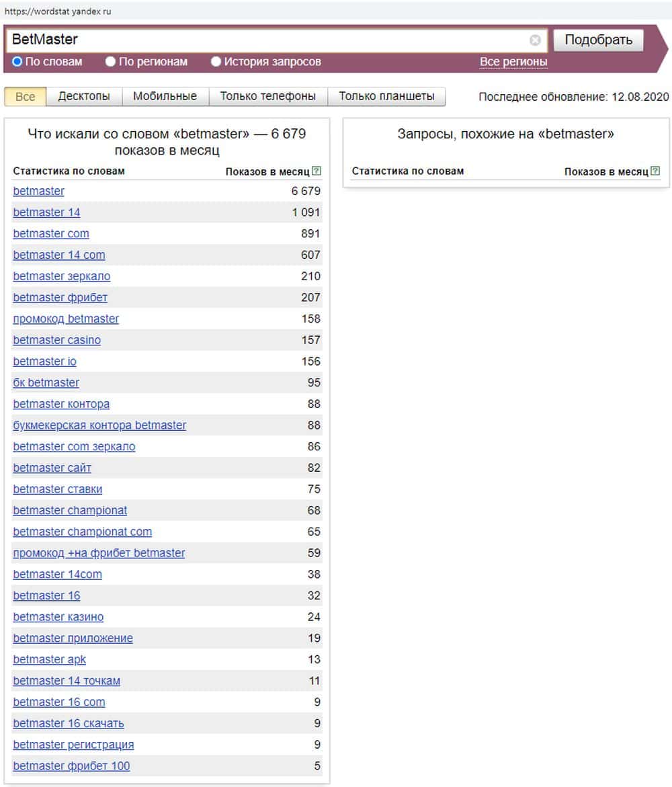This screenshot has width=672, height=787.
Task: Open the betmaster 16 link
Action: click(46, 595)
